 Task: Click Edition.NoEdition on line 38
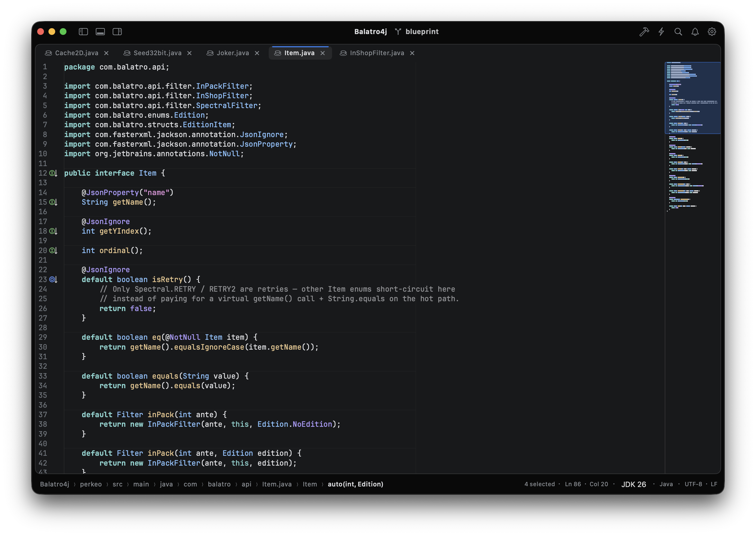295,425
